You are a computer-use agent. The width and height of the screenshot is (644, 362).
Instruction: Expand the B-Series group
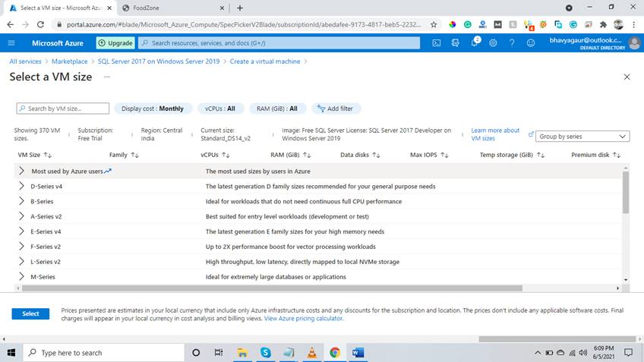point(21,201)
